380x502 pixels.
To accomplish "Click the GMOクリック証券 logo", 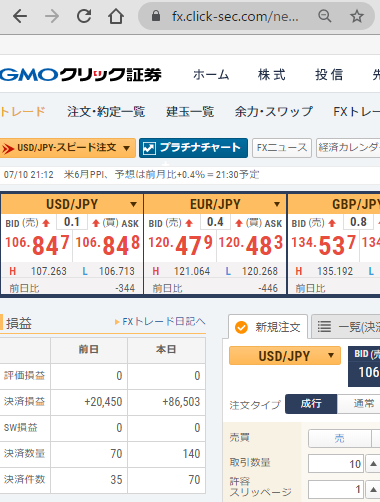I will click(x=81, y=75).
